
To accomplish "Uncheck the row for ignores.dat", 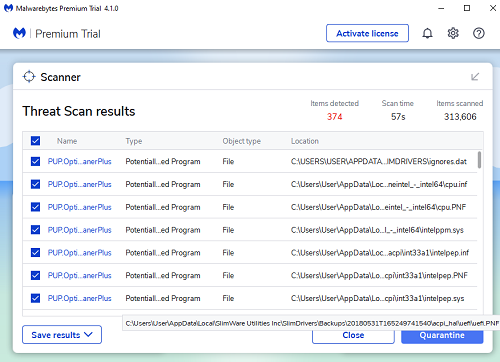I will 35,161.
